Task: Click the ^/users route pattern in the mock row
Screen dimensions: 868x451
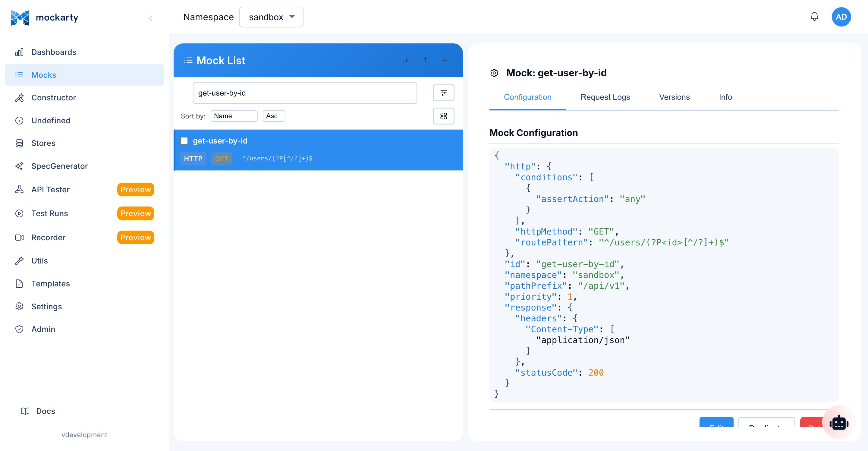Action: (277, 158)
